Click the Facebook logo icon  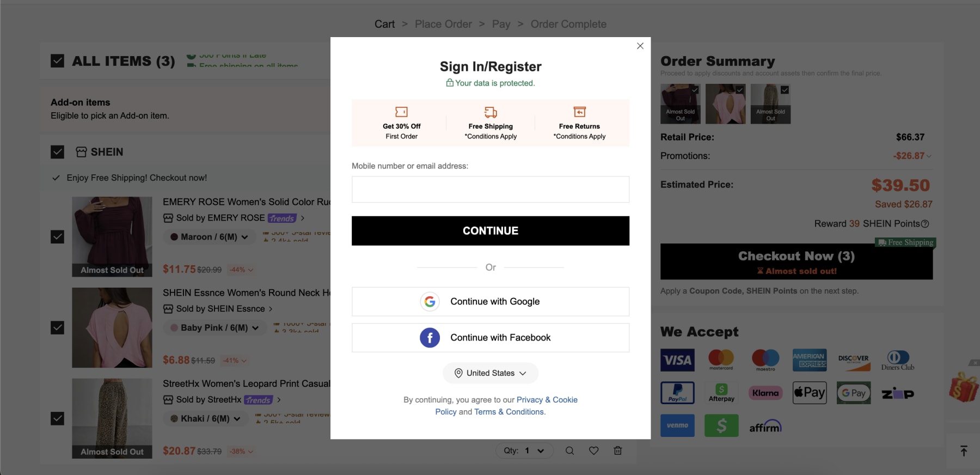click(430, 338)
